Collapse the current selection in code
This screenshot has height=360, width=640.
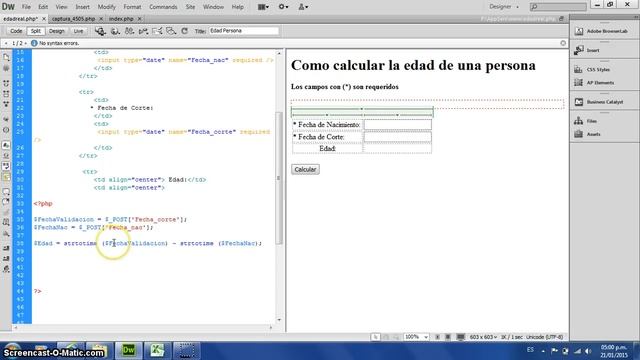coord(6,94)
